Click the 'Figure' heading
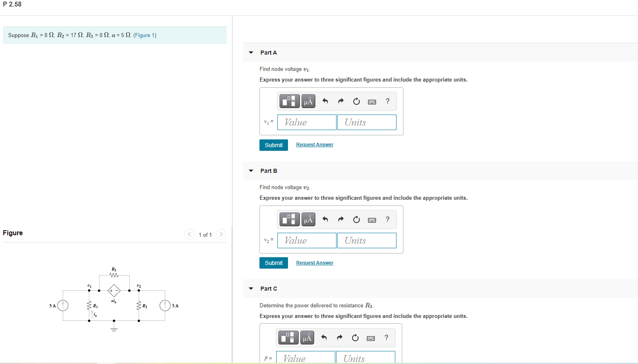The height and width of the screenshot is (364, 638). coord(13,233)
